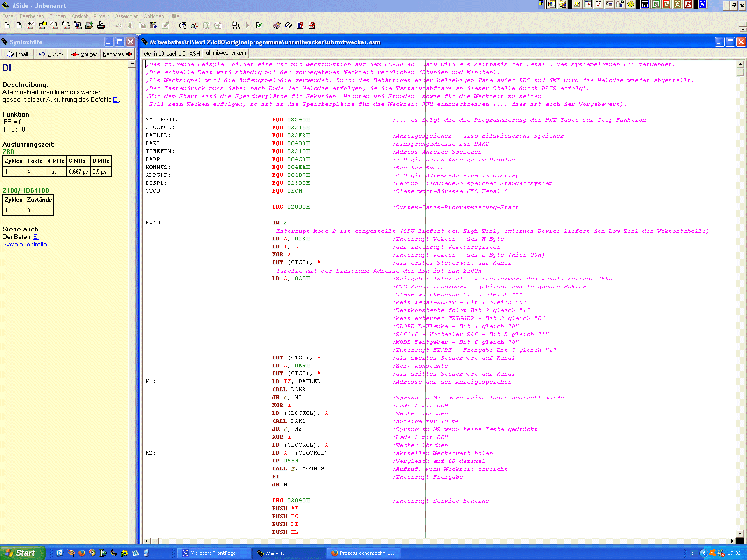Screen dimensions: 747x560
Task: Create a new file with the blank page icon
Action: point(7,26)
